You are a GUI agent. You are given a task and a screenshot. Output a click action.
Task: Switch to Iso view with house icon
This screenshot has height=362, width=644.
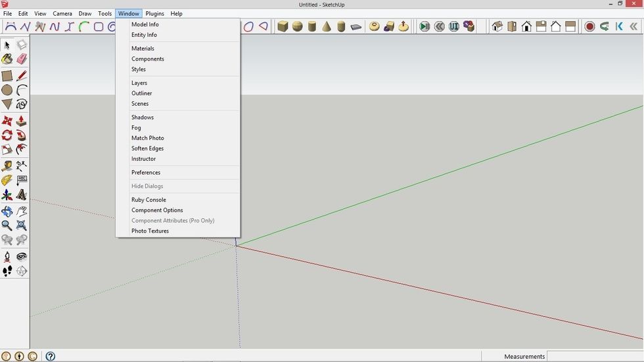point(497,26)
